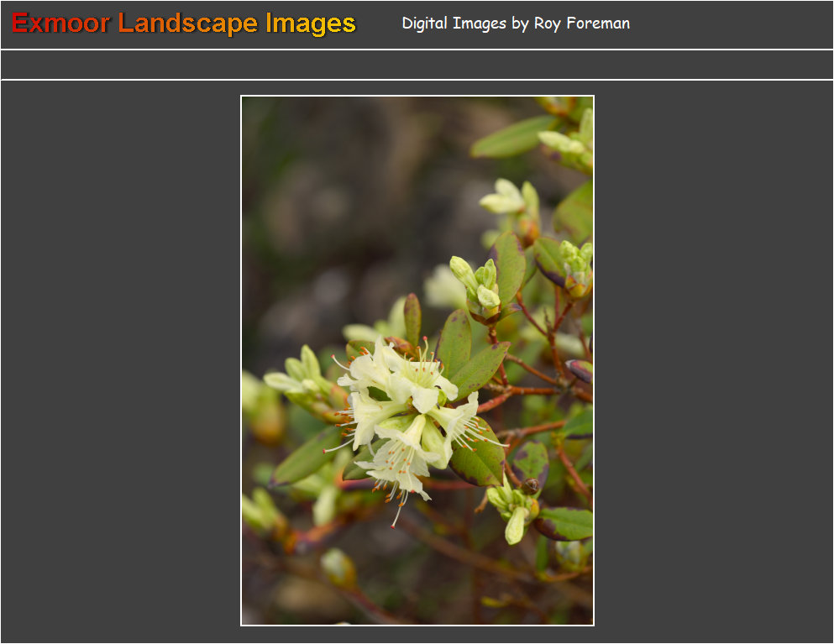Screen dimensions: 834x644
Task: Click the empty navigation bar below header
Action: click(417, 65)
